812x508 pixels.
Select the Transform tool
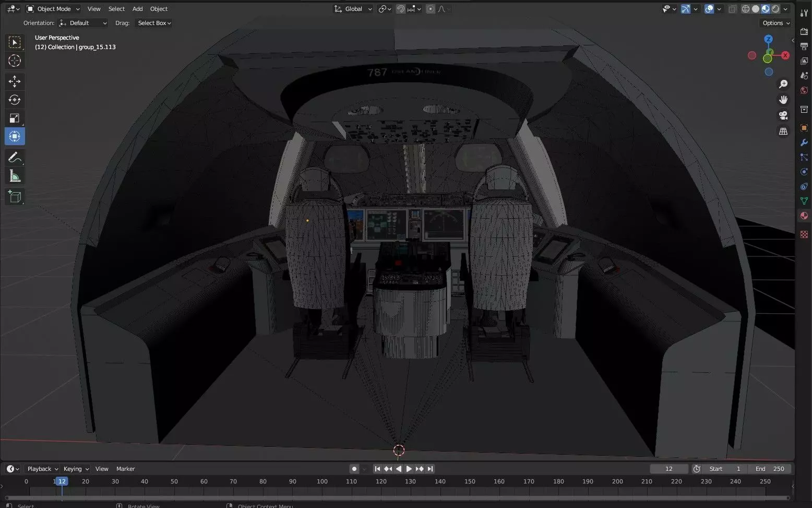[x=15, y=136]
